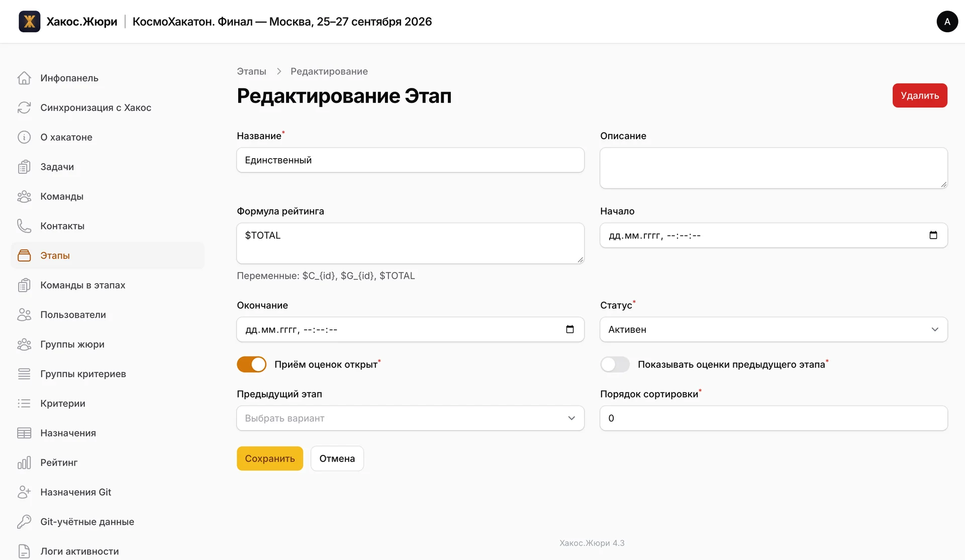The width and height of the screenshot is (965, 560).
Task: Click the Отмена button
Action: point(337,459)
